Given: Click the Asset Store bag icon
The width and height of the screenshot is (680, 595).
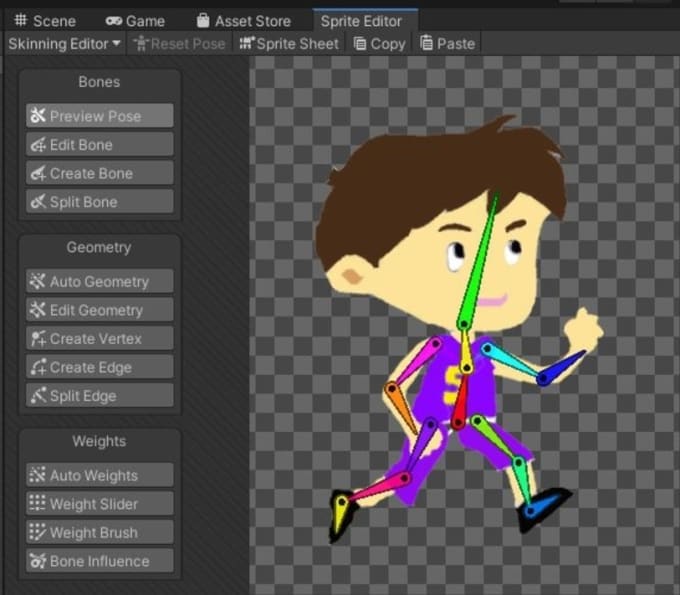Looking at the screenshot, I should [203, 20].
